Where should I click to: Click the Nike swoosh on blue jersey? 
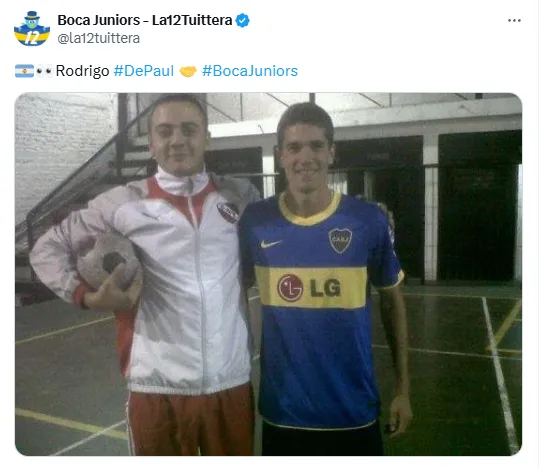pyautogui.click(x=271, y=243)
